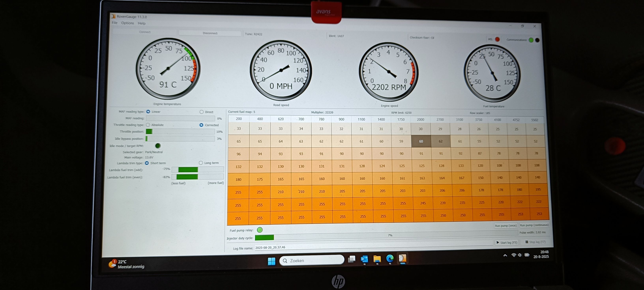This screenshot has height=290, width=644.
Task: Open the Options menu
Action: click(127, 23)
